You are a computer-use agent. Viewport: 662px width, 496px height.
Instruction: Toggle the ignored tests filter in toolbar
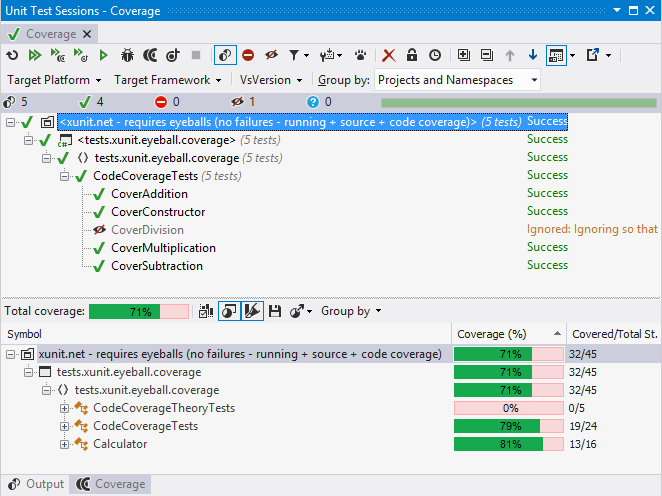(271, 55)
